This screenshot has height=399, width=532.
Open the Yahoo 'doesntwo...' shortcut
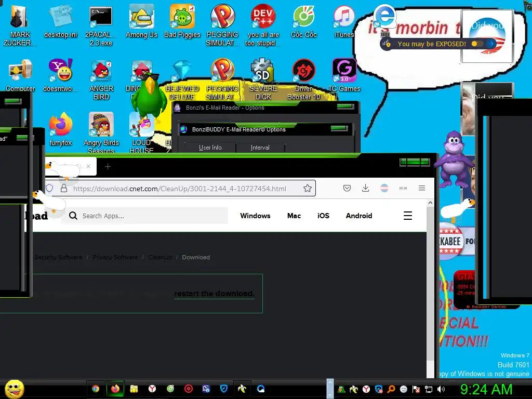[x=60, y=75]
